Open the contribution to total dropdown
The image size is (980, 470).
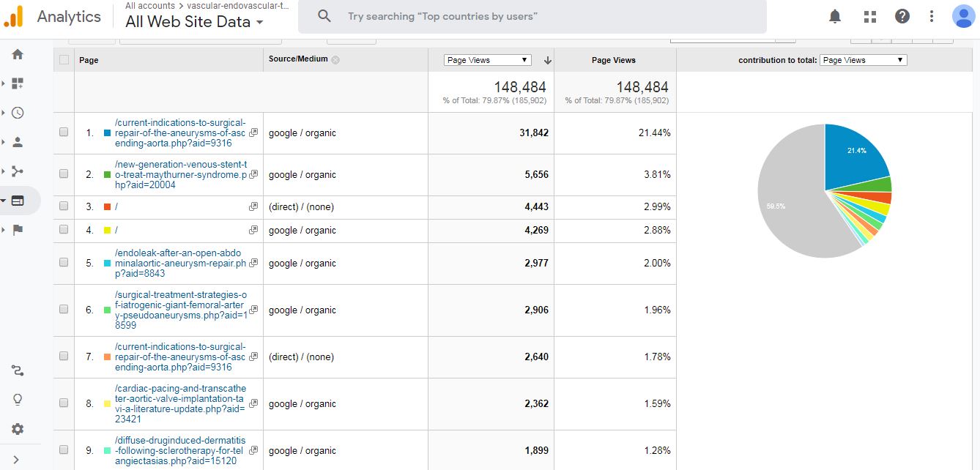point(863,60)
